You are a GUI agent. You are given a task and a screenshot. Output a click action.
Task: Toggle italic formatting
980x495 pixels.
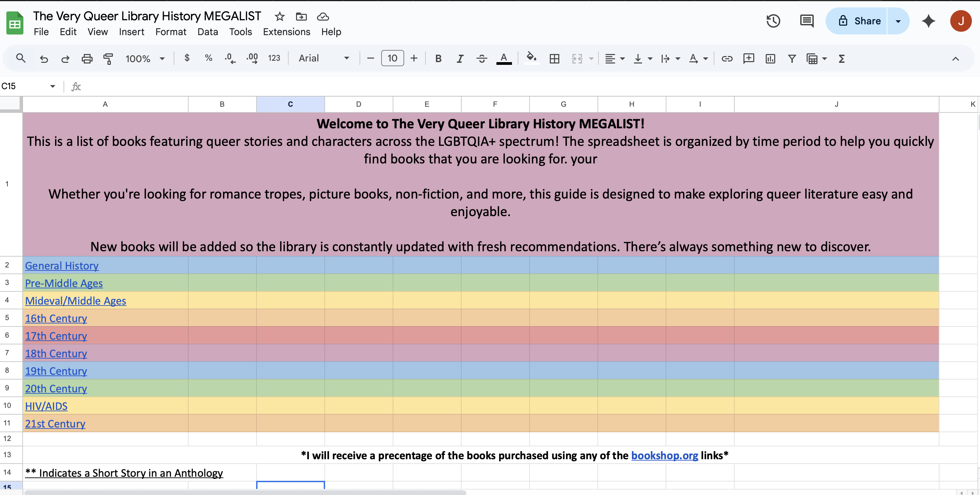[460, 58]
